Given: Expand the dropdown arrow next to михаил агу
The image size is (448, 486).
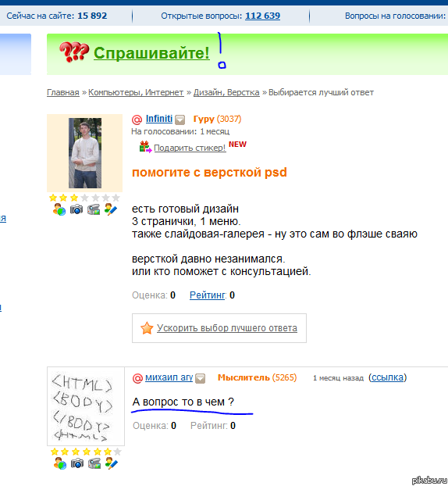Looking at the screenshot, I should 201,378.
